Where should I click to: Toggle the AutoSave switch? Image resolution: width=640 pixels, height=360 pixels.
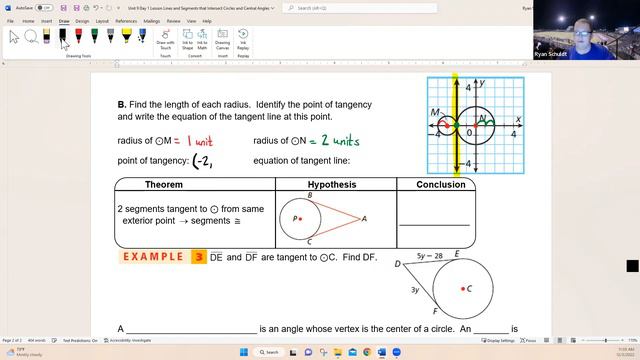click(44, 8)
